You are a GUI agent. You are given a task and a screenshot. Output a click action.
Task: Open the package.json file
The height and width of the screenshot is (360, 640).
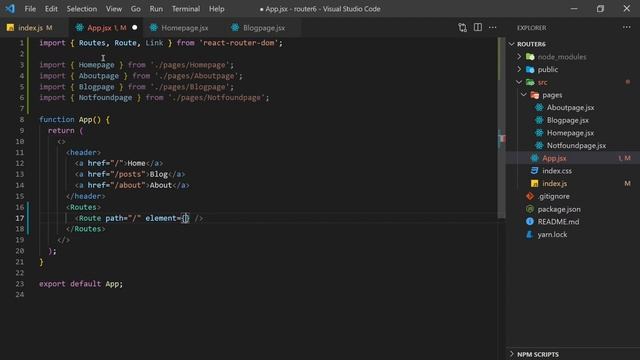tap(559, 209)
